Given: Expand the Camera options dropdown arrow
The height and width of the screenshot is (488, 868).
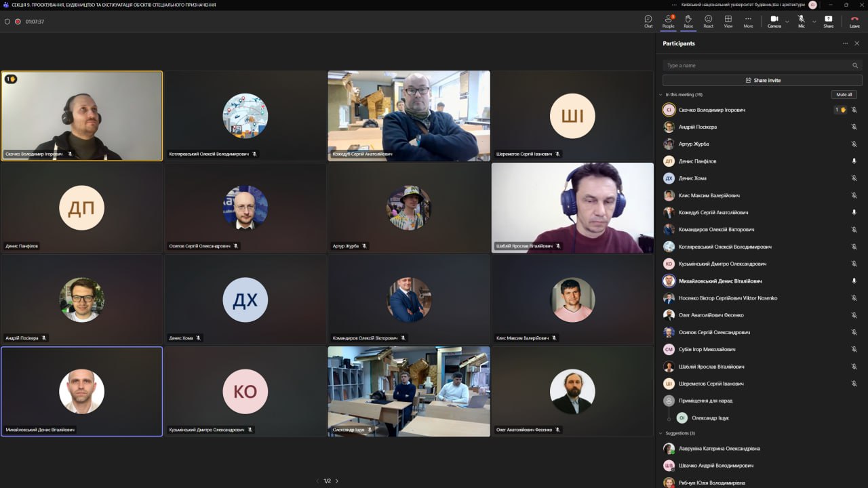Looking at the screenshot, I should coord(787,22).
